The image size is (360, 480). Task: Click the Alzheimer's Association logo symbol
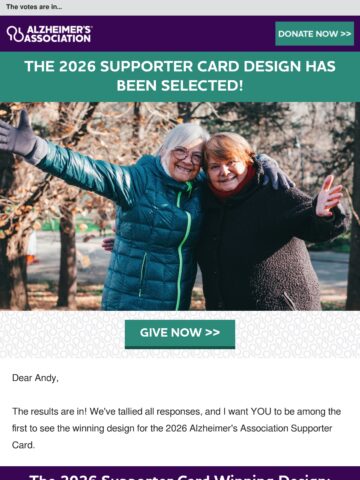click(15, 33)
